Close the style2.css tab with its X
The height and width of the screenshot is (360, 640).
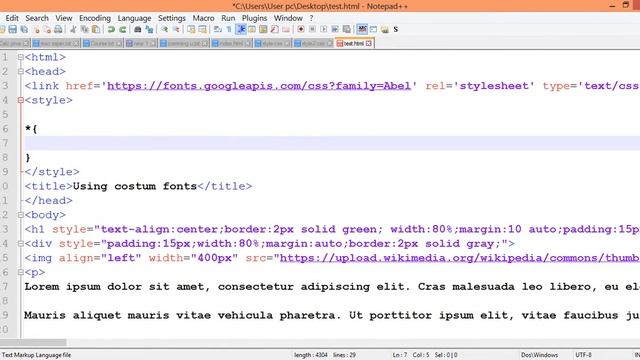point(329,43)
